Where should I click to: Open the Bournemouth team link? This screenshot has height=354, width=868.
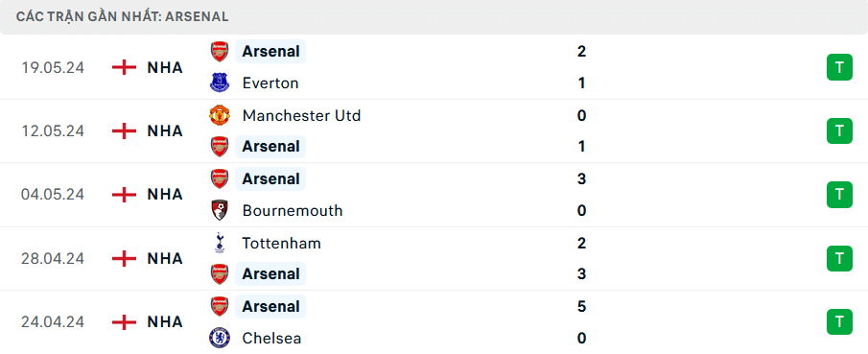click(x=293, y=210)
